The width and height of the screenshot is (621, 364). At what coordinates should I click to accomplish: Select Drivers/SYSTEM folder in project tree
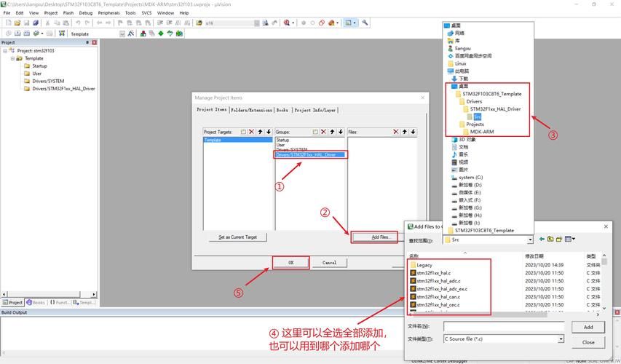pyautogui.click(x=48, y=81)
